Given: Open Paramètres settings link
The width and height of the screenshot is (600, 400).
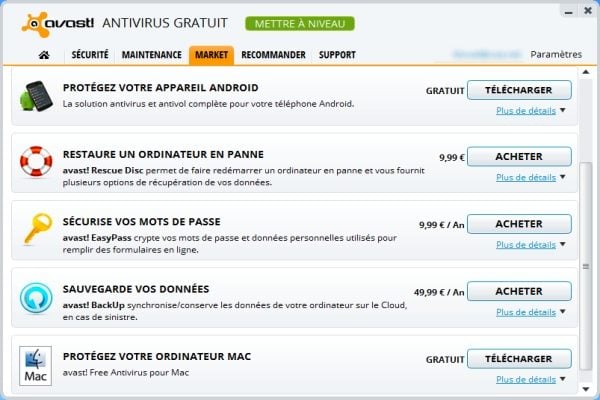Looking at the screenshot, I should pos(556,54).
